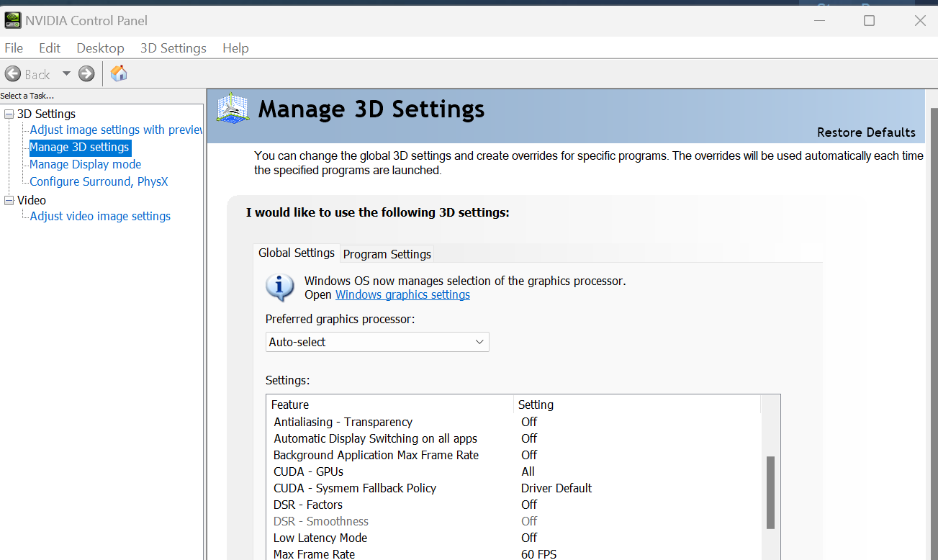Image resolution: width=938 pixels, height=560 pixels.
Task: Collapse the 3D Settings tree node
Action: (9, 114)
